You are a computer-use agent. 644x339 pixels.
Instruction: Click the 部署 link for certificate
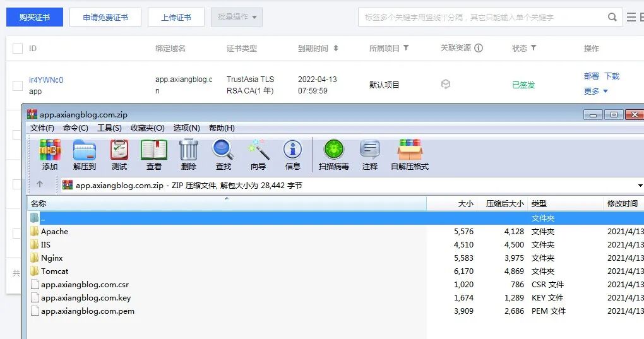[x=592, y=76]
